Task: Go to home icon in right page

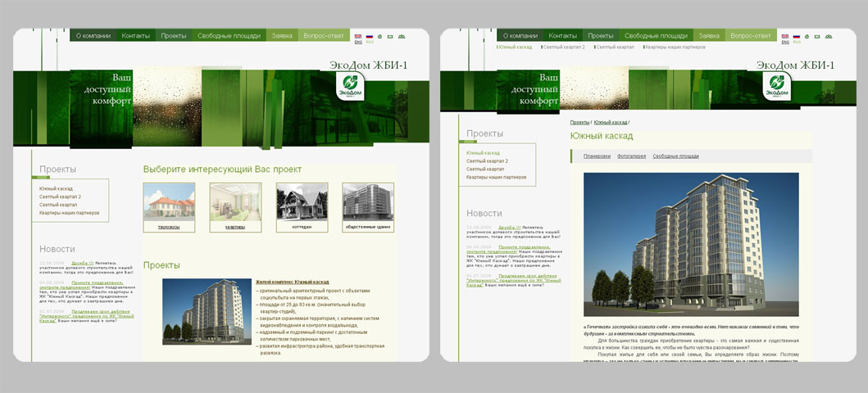Action: pyautogui.click(x=807, y=37)
